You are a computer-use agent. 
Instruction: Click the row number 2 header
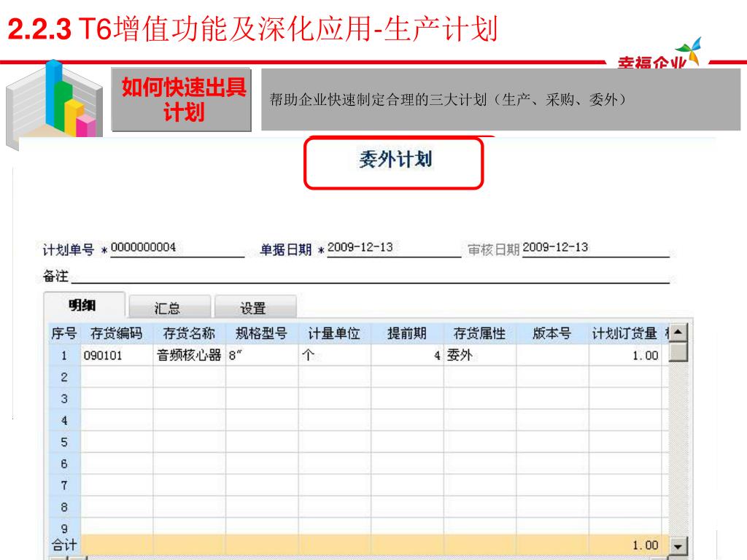[x=64, y=377]
